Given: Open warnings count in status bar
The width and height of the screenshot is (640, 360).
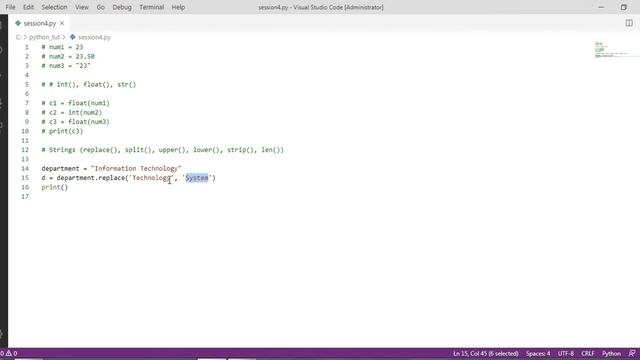Looking at the screenshot, I should (x=11, y=353).
